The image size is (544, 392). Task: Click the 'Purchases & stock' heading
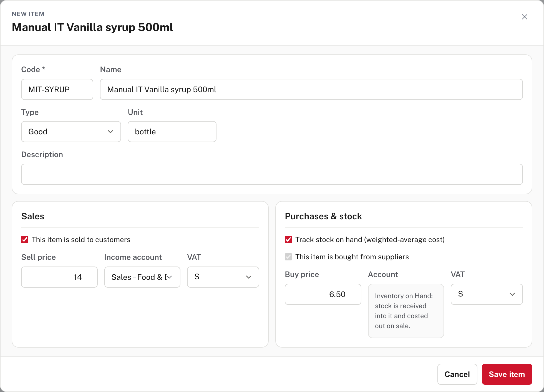pos(323,216)
